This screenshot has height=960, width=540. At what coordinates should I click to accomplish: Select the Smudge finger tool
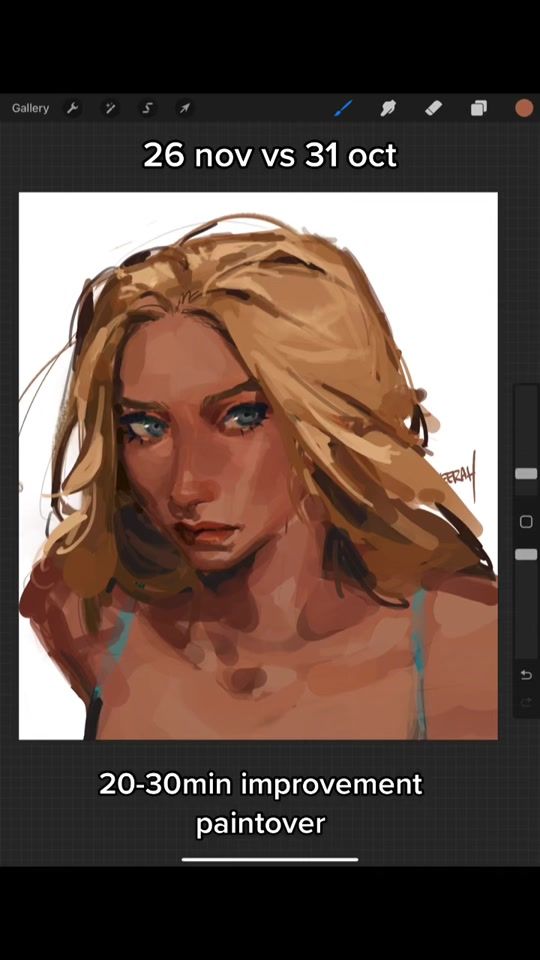pyautogui.click(x=388, y=108)
